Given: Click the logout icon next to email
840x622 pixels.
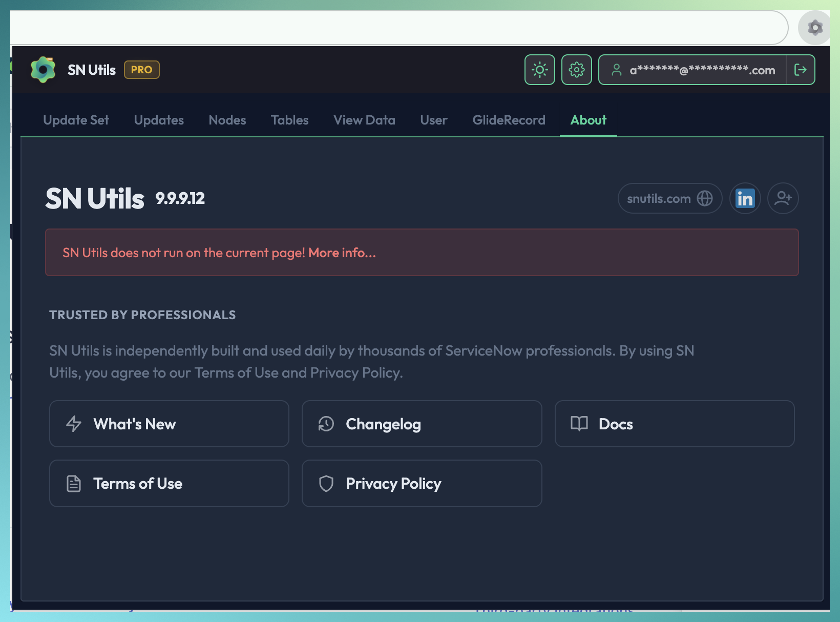Looking at the screenshot, I should (801, 69).
